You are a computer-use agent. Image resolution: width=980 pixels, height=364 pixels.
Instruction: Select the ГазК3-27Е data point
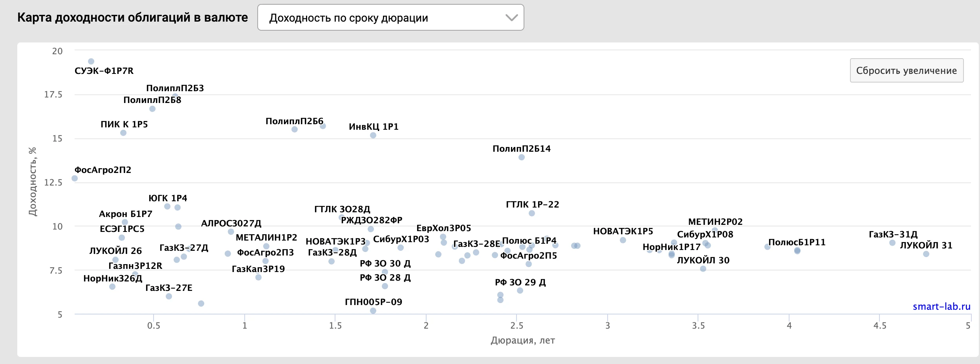pyautogui.click(x=169, y=296)
